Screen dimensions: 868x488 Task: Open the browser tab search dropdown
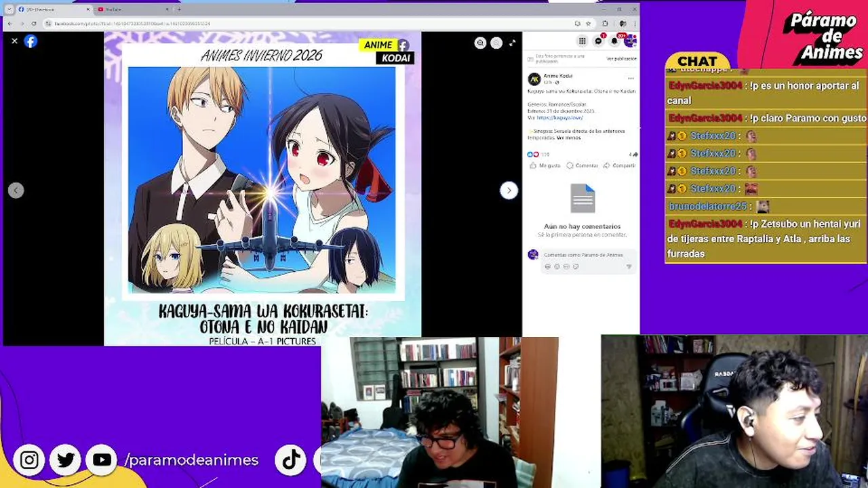pos(8,9)
